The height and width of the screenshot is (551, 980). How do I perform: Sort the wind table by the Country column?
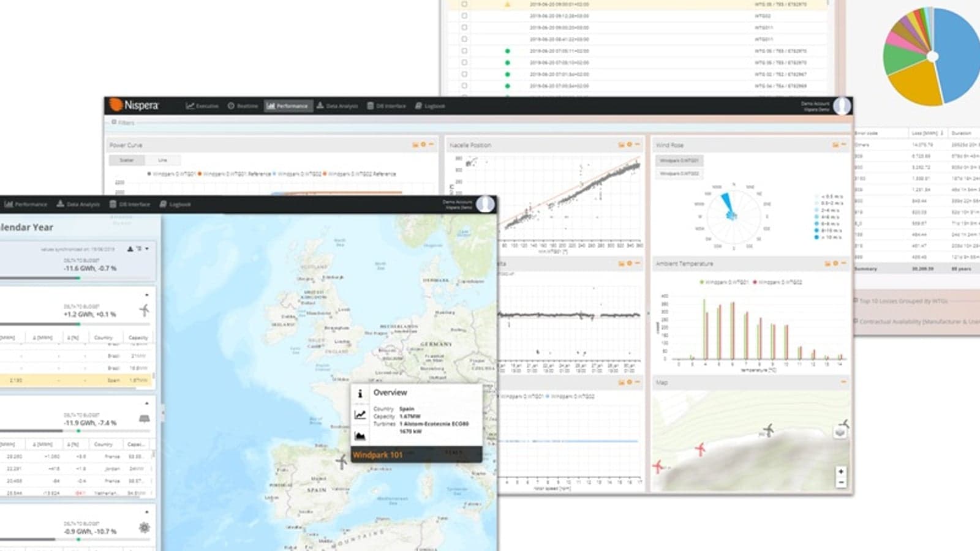[x=104, y=337]
